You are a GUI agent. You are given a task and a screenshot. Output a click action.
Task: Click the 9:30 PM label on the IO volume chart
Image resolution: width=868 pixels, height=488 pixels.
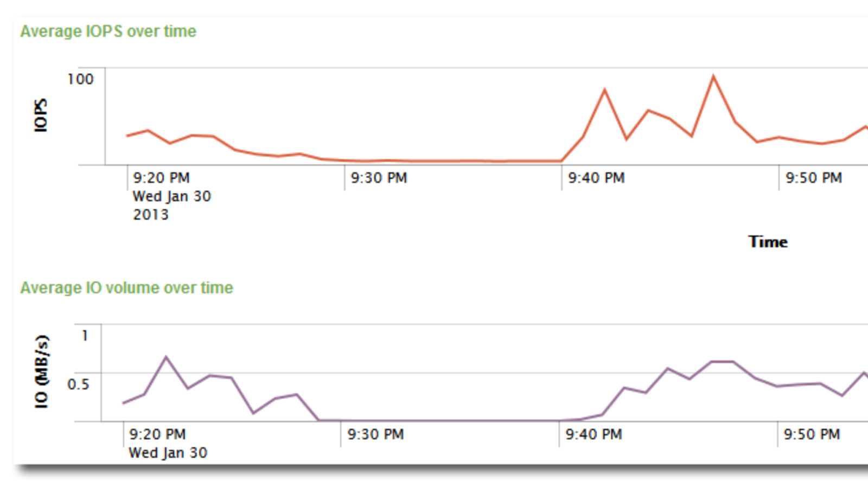(375, 434)
